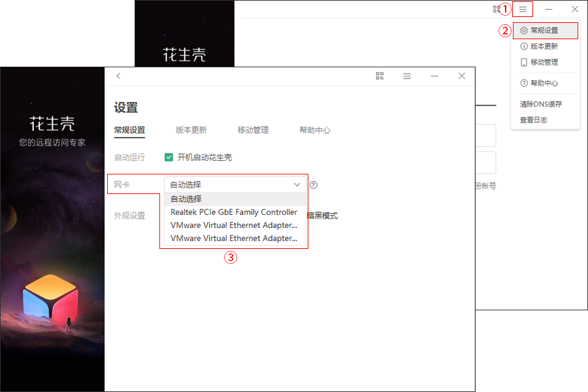Viewport: 588px width, 392px height.
Task: Select 暗黑模式 appearance option
Action: point(323,216)
